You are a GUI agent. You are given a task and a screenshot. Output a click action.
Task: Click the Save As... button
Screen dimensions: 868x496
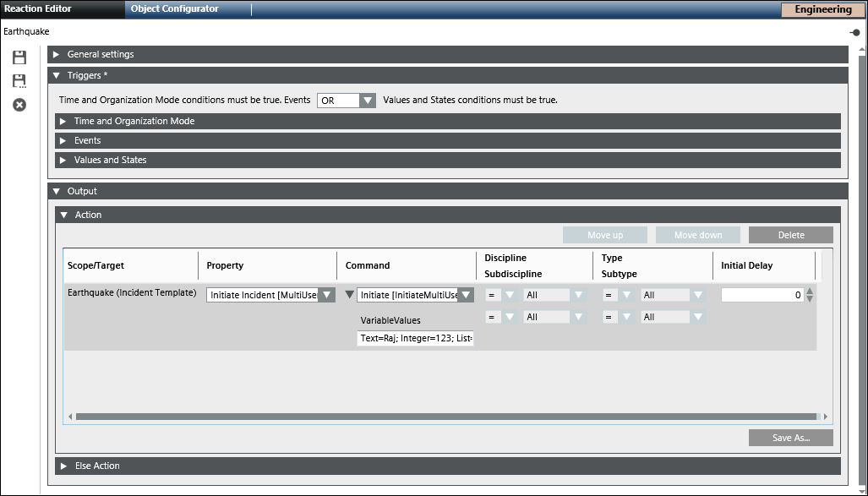790,438
